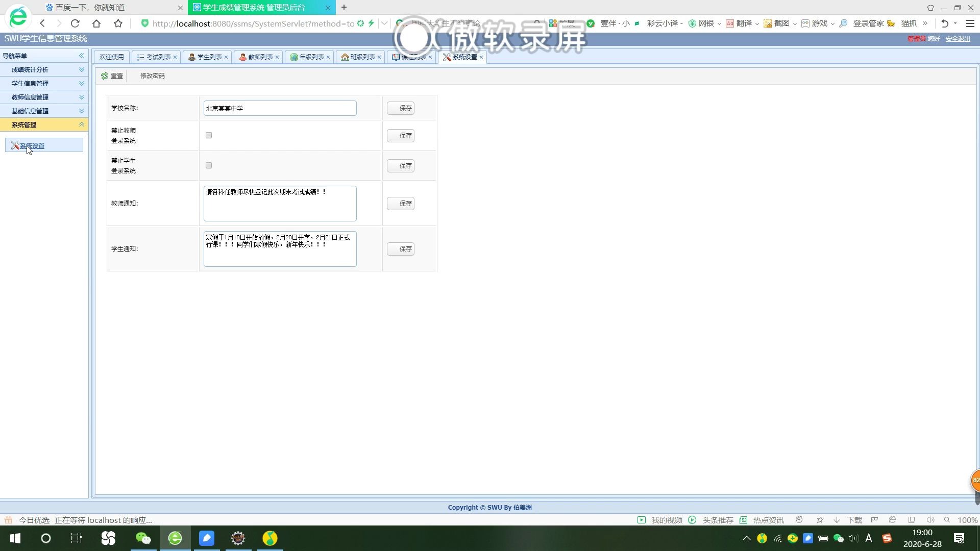The image size is (980, 551).
Task: Click into the 学生通知 text area
Action: click(x=280, y=249)
